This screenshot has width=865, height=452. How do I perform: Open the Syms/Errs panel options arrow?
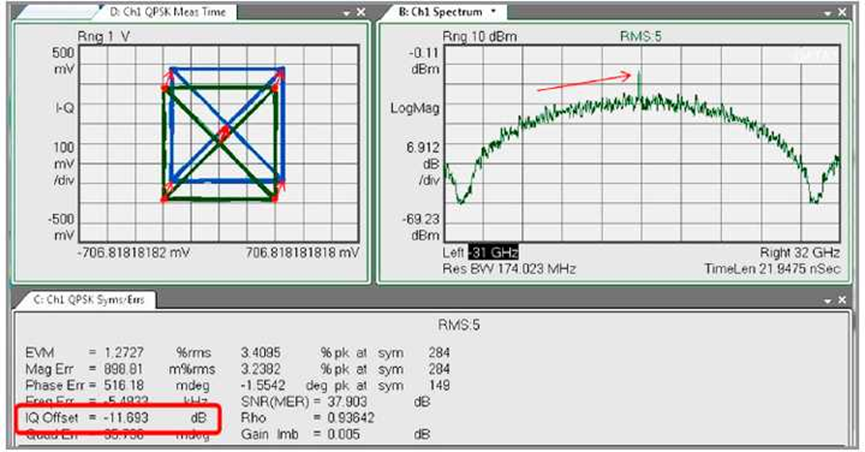(829, 301)
